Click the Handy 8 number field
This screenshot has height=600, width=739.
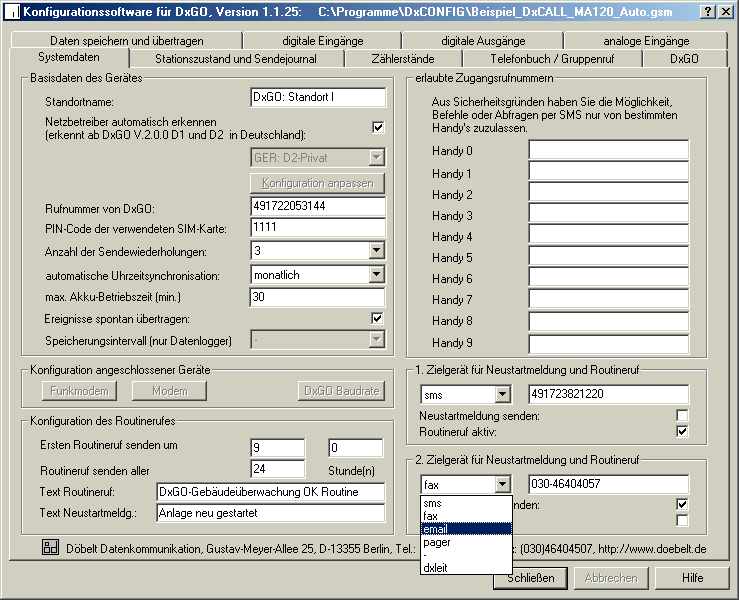[608, 321]
